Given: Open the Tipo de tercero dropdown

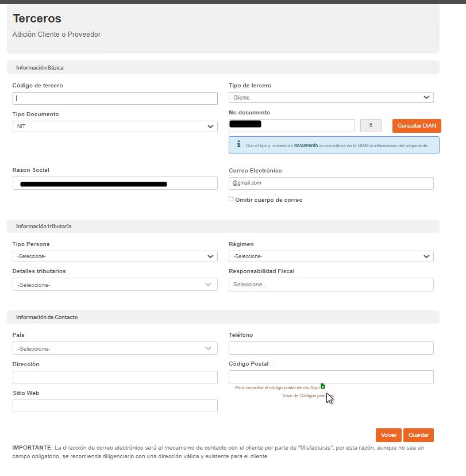Looking at the screenshot, I should pos(331,98).
